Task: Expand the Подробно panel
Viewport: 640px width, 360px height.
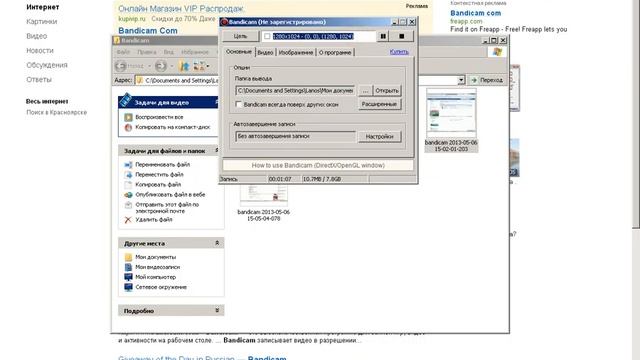Action: [217, 311]
